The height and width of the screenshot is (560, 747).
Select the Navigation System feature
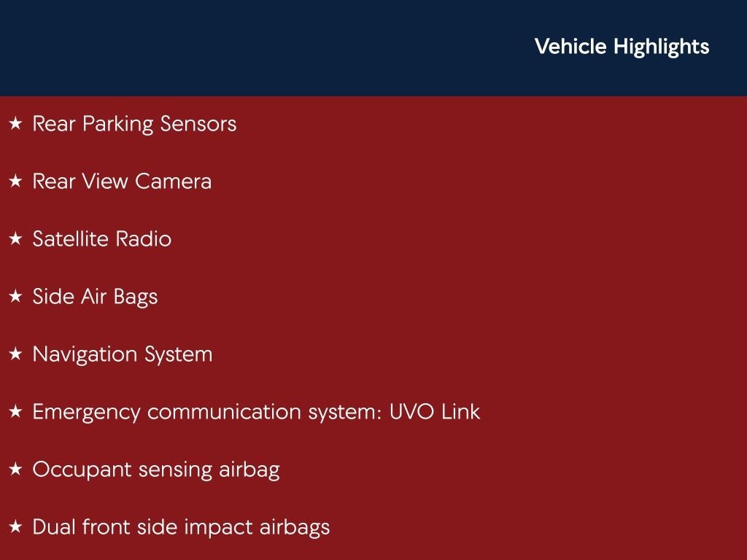(x=123, y=354)
